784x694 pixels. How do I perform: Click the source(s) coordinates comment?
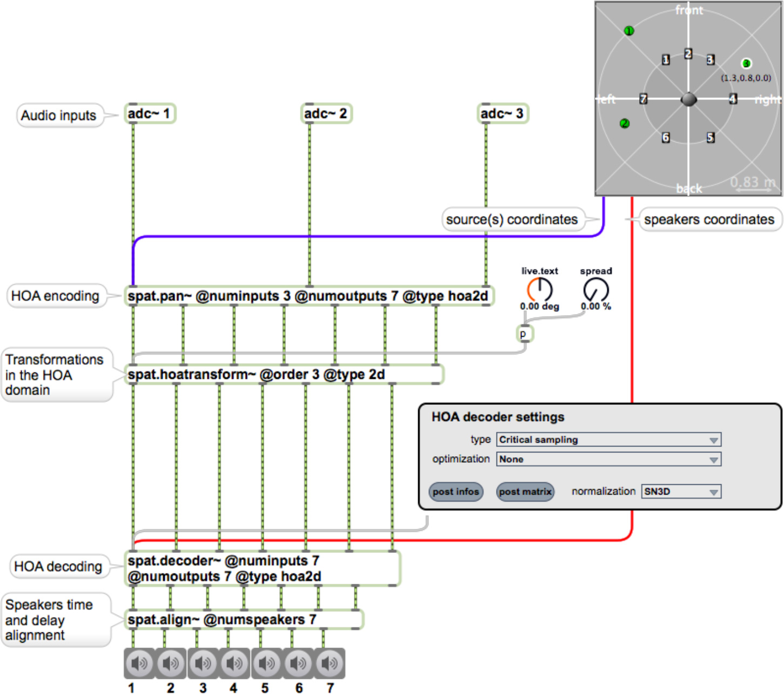point(513,219)
